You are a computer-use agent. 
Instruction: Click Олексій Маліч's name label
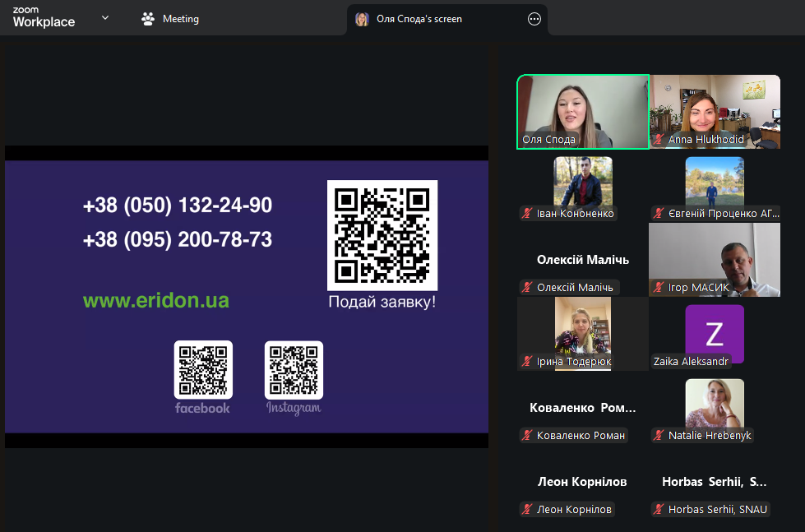(x=576, y=288)
